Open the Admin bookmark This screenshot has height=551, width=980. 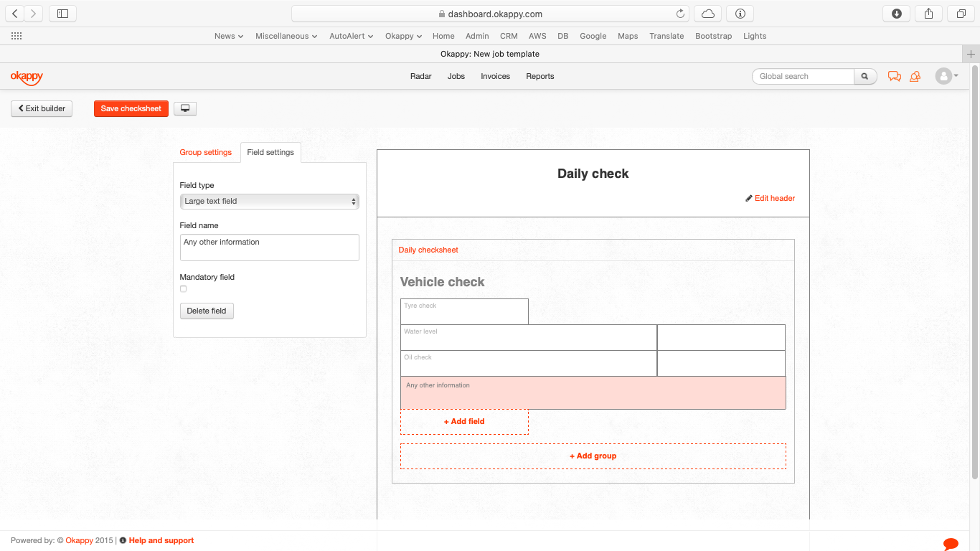pos(477,36)
